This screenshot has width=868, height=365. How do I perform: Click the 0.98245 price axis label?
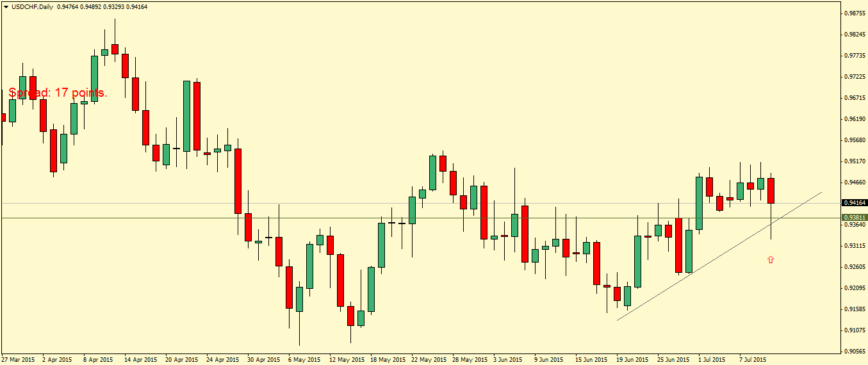click(x=855, y=34)
